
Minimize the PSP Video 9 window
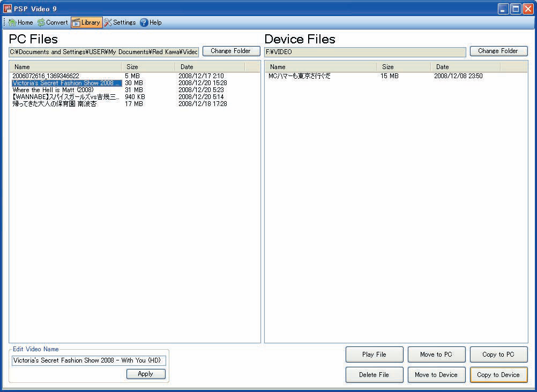pyautogui.click(x=503, y=9)
